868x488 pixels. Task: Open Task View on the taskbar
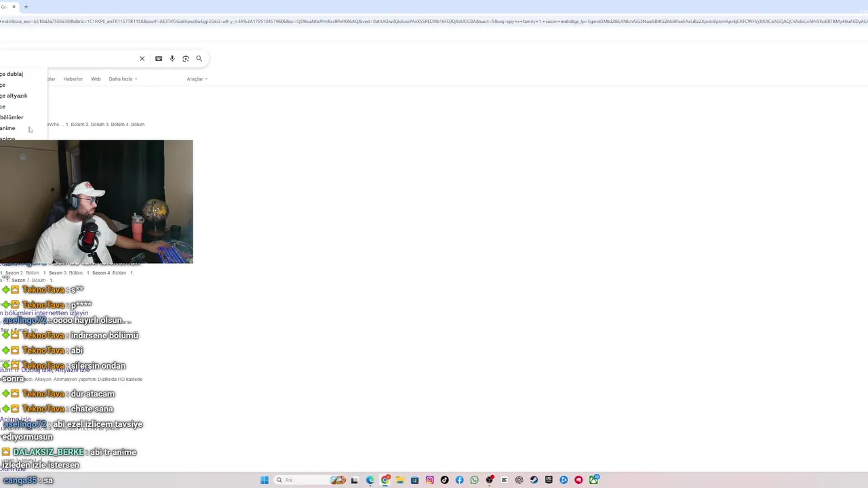[354, 480]
